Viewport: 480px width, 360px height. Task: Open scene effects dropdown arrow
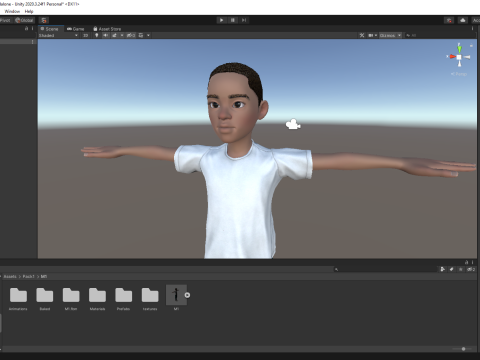click(122, 35)
